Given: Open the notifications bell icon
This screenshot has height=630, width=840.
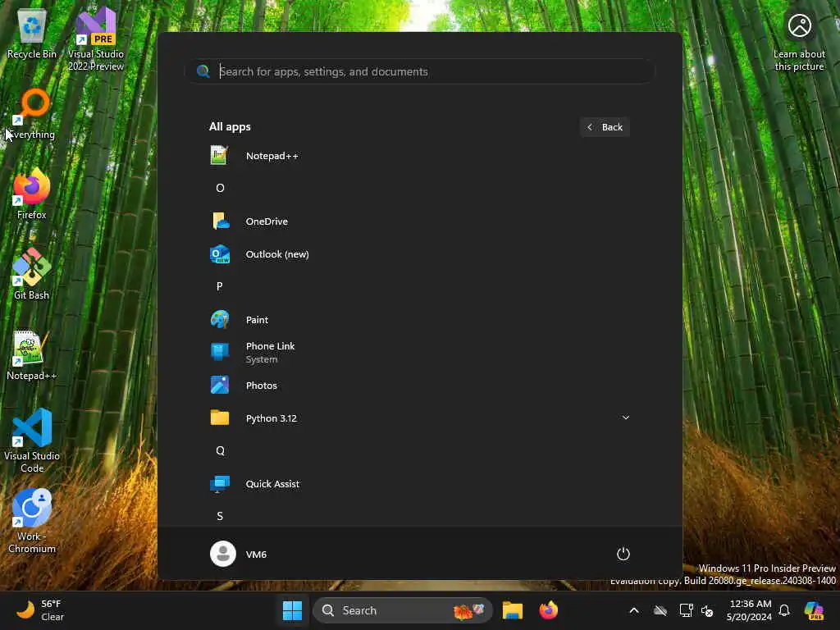Looking at the screenshot, I should click(x=784, y=610).
